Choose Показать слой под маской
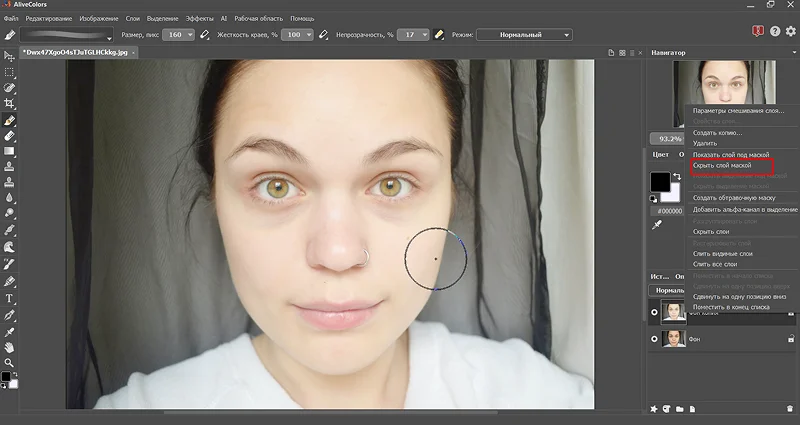Image resolution: width=800 pixels, height=425 pixels. point(731,155)
